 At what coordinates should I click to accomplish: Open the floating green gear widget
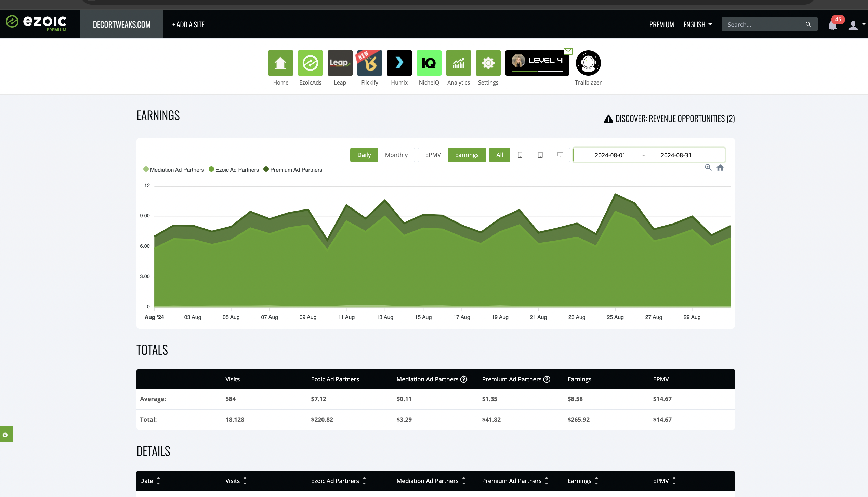tap(6, 434)
